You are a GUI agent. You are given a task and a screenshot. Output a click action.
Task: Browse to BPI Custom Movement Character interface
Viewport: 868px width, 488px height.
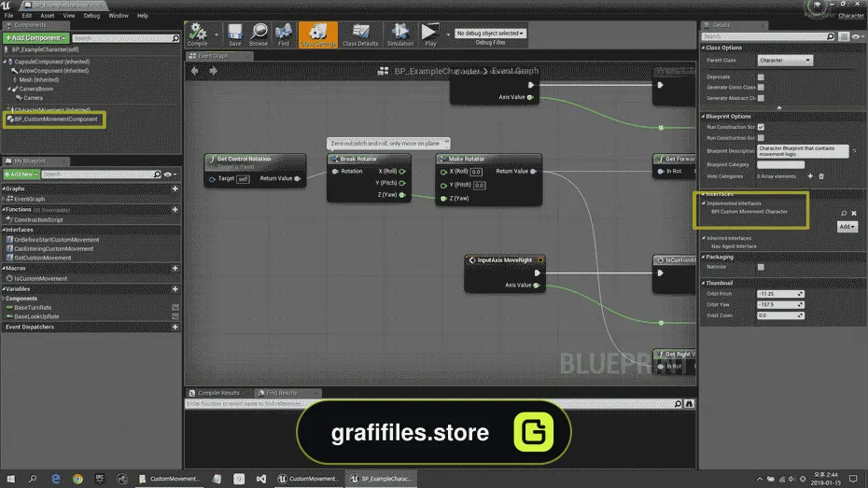[844, 213]
